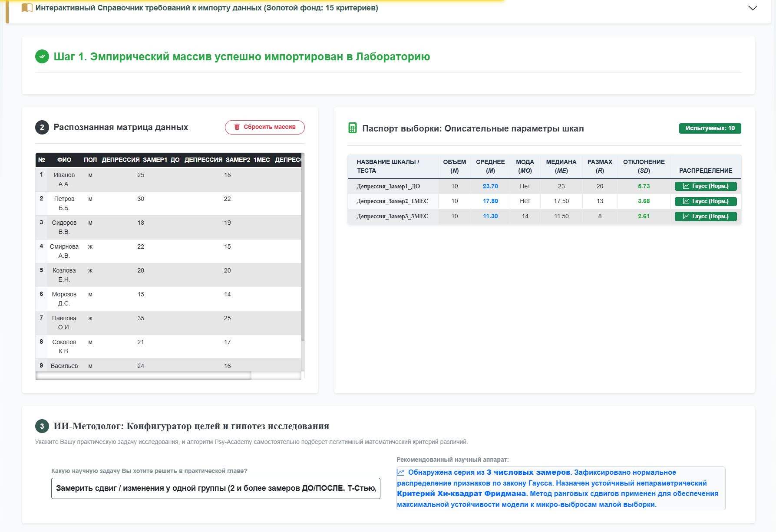Click chart icon in Депрессия_Замер2_1МЕС Гаусс badge

point(686,201)
